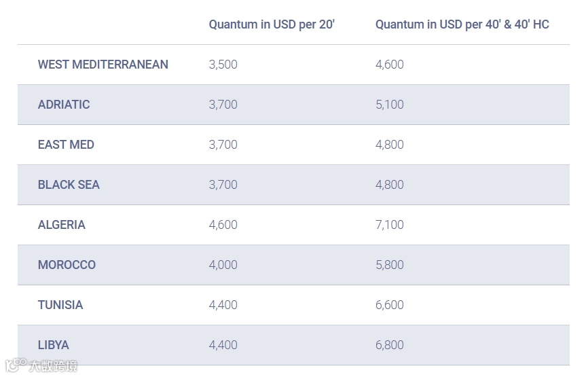588x377 pixels.
Task: Select the MOROCCO row label
Action: (67, 265)
